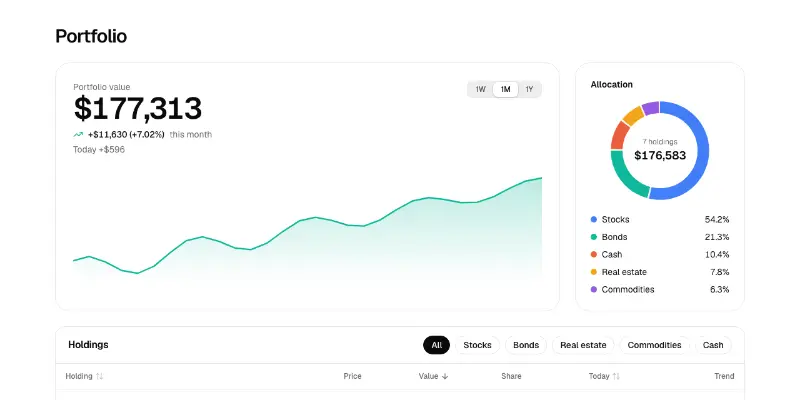Image resolution: width=800 pixels, height=400 pixels.
Task: Click the 21.3% Bonds percentage
Action: click(716, 237)
